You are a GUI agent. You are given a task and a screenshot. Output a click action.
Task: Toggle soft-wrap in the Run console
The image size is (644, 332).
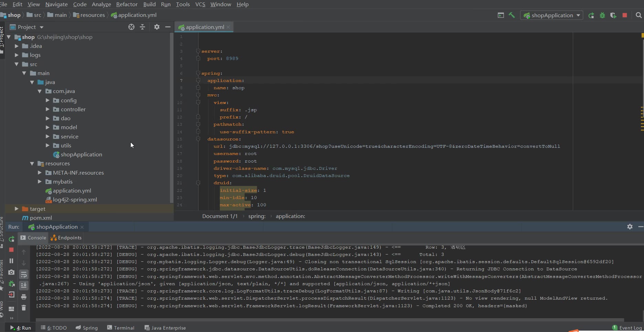(24, 274)
